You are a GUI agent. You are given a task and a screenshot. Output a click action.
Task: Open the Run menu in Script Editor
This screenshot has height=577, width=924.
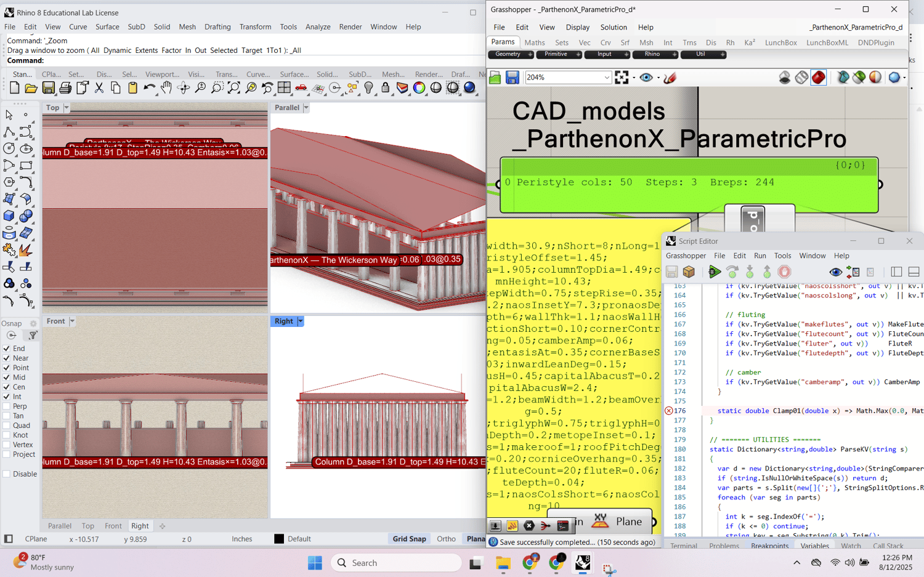point(760,256)
